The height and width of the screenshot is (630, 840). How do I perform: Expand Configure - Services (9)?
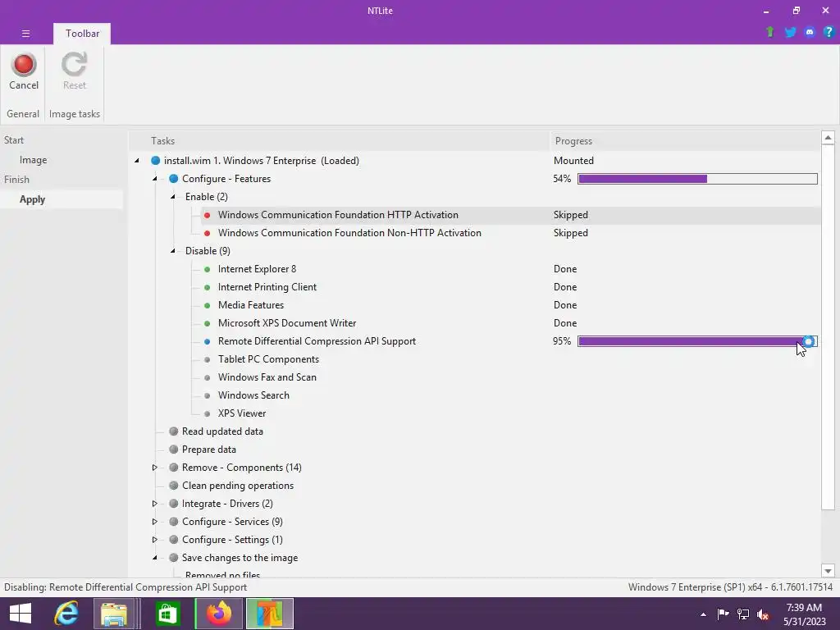tap(155, 522)
